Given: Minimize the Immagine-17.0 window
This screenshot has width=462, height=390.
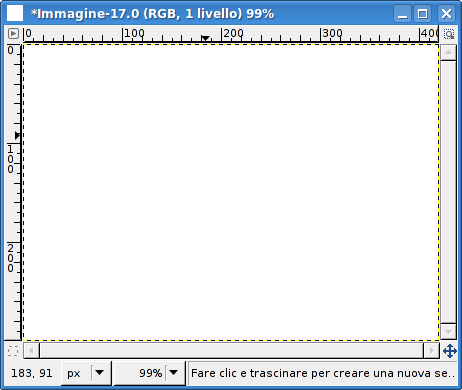Looking at the screenshot, I should [x=403, y=14].
